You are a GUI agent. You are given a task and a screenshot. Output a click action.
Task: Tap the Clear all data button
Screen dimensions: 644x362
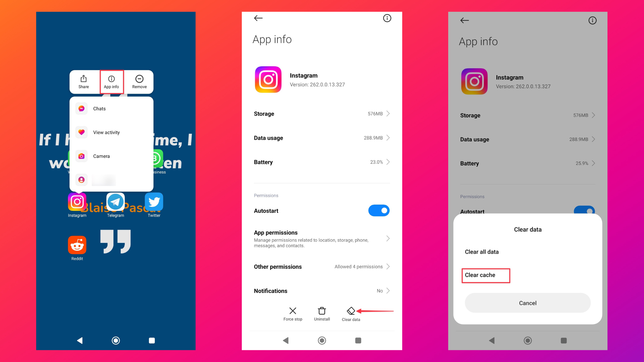pyautogui.click(x=482, y=252)
